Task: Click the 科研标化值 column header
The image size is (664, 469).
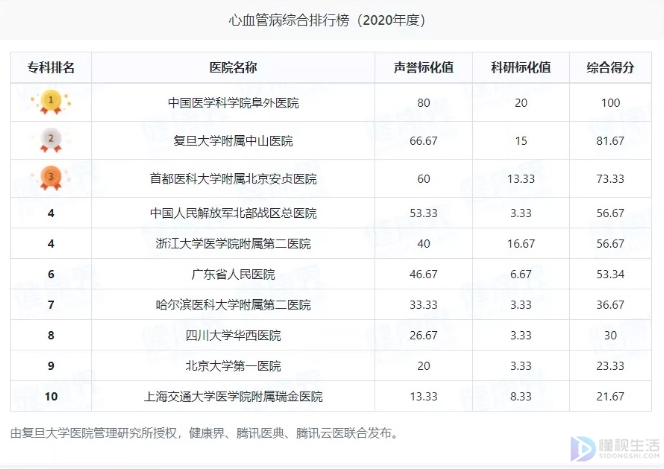Action: [x=521, y=67]
